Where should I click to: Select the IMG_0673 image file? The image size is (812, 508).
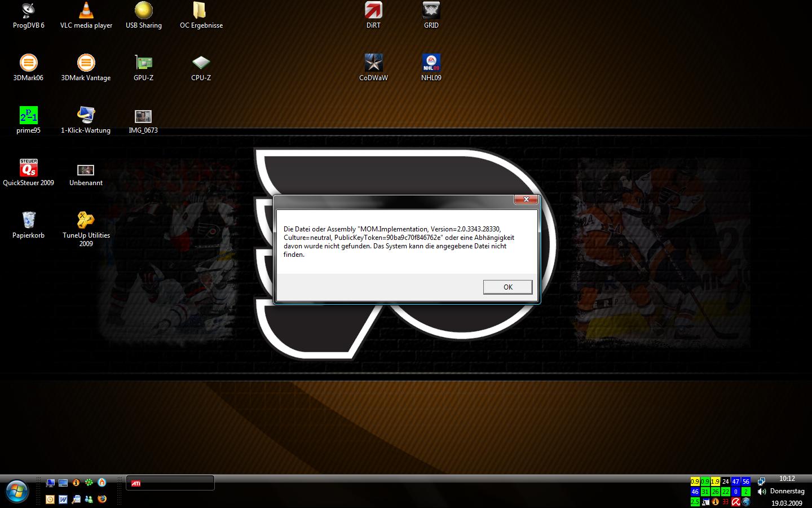click(143, 120)
